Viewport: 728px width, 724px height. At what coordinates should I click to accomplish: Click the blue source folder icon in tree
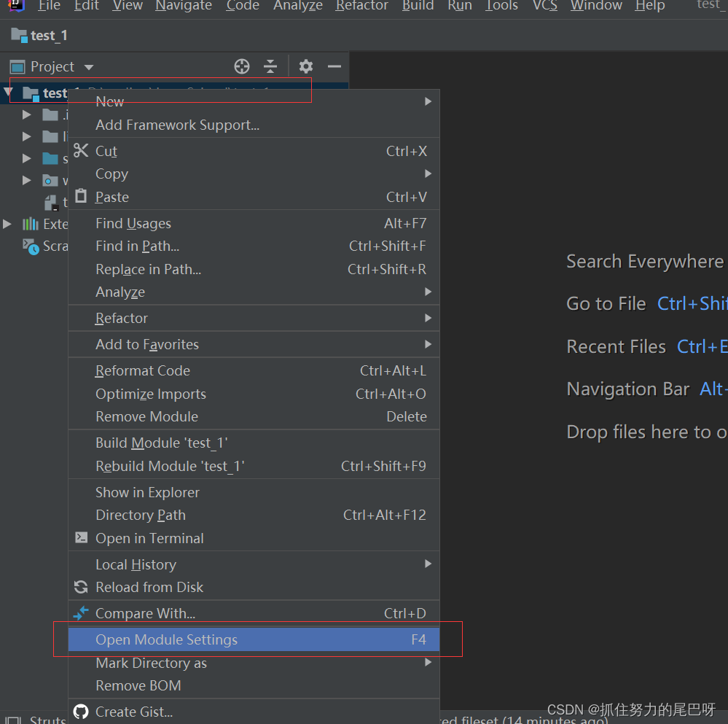(x=50, y=159)
